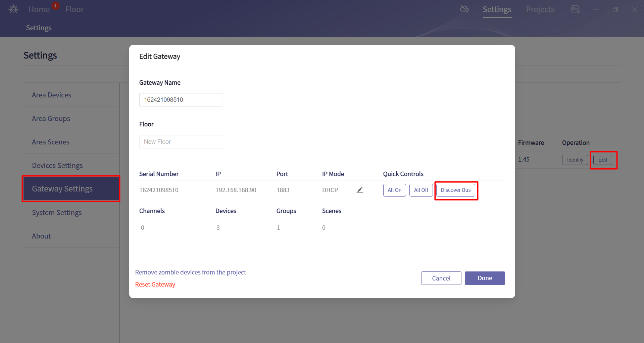The image size is (644, 343).
Task: Confirm with the Done button
Action: [485, 278]
